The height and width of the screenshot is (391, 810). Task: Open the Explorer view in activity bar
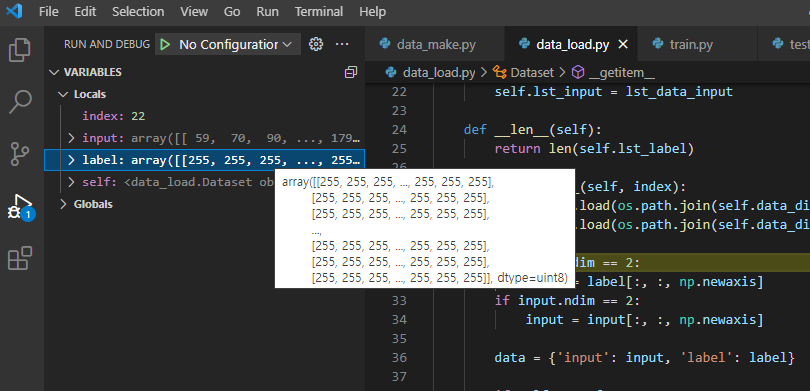21,50
